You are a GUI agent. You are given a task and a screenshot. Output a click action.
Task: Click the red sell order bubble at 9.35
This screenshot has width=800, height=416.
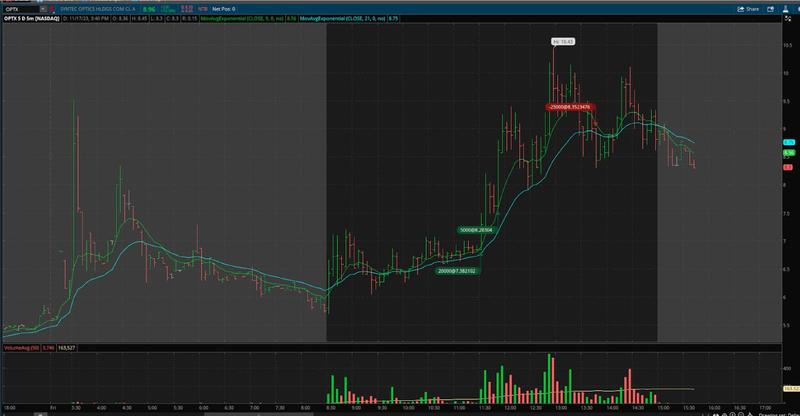click(570, 107)
